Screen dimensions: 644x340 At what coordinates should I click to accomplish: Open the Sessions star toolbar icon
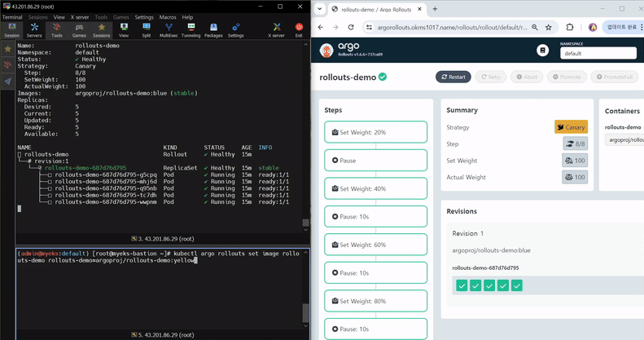click(x=102, y=30)
